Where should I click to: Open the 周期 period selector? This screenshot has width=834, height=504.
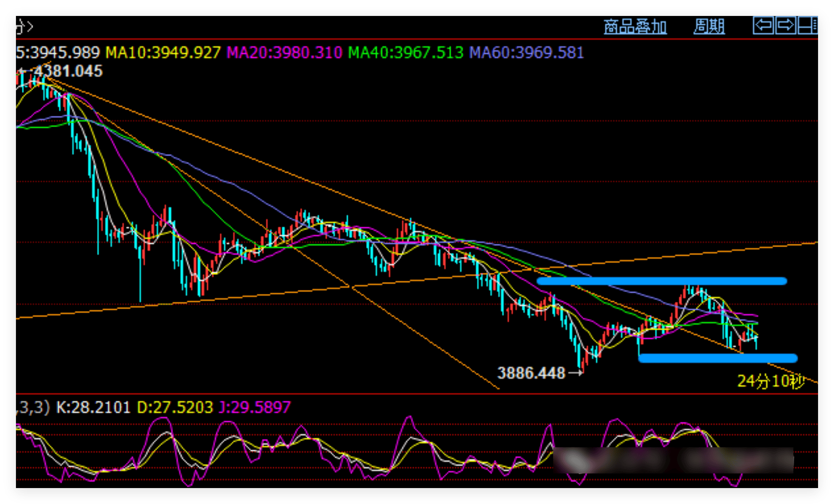point(709,26)
